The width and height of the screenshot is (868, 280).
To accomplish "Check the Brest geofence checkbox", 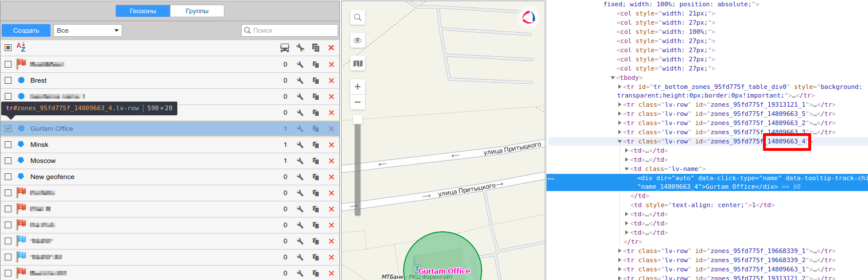I will tap(8, 80).
